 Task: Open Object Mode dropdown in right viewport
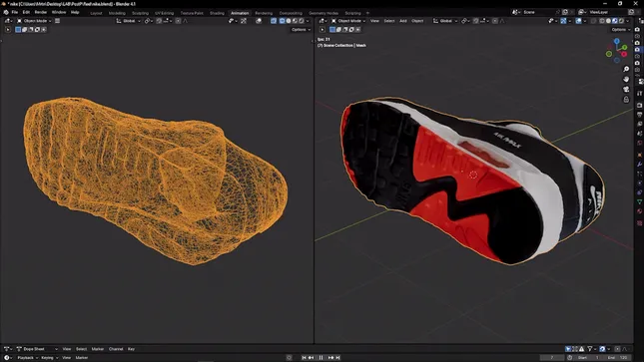(x=348, y=21)
